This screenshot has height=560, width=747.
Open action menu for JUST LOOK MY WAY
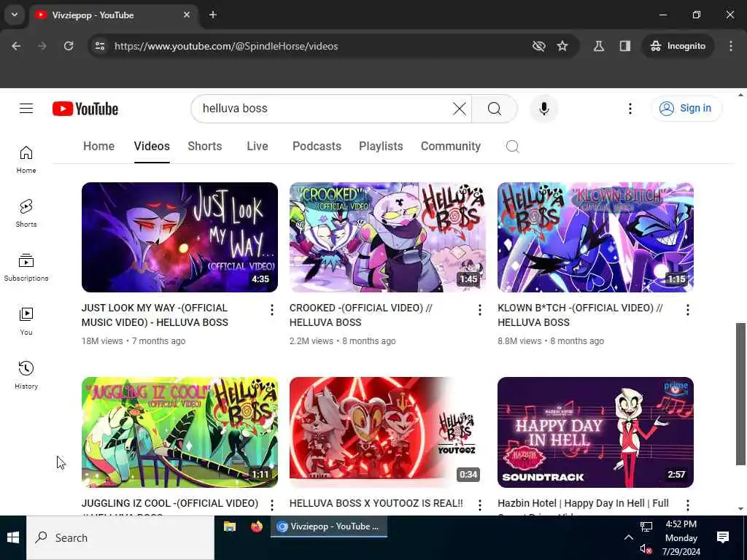271,310
